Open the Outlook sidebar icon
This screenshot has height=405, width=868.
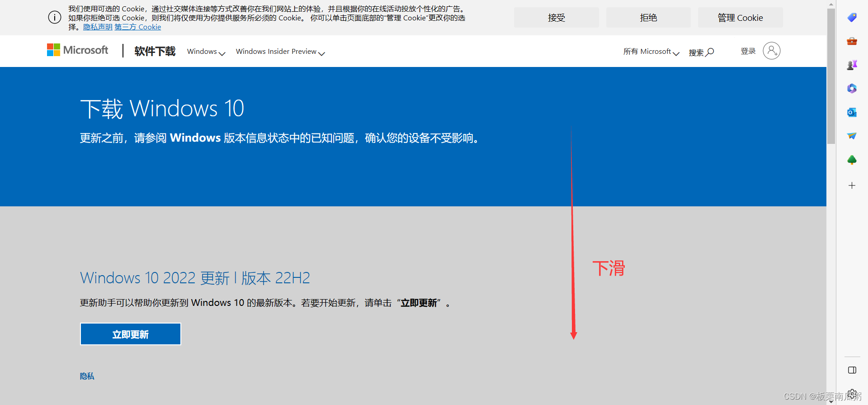coord(852,112)
